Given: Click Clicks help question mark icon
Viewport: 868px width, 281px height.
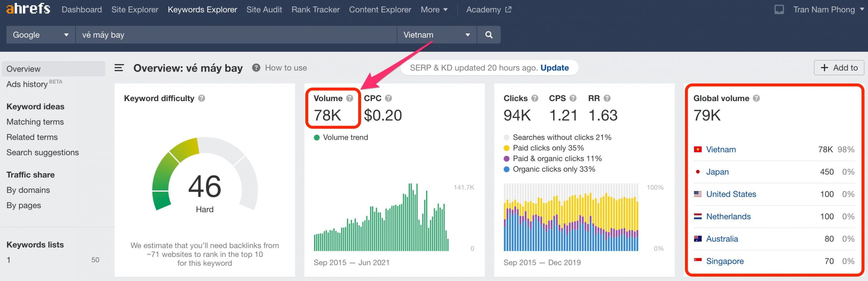Looking at the screenshot, I should pyautogui.click(x=535, y=98).
